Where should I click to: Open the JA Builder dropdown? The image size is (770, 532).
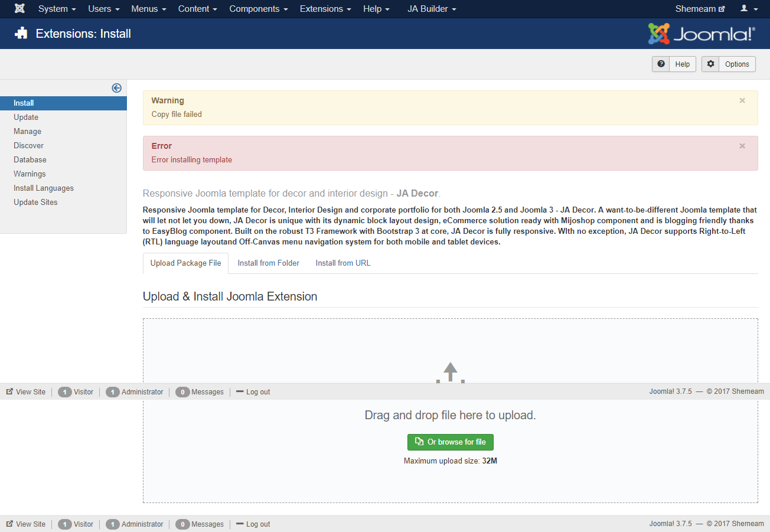(x=432, y=9)
